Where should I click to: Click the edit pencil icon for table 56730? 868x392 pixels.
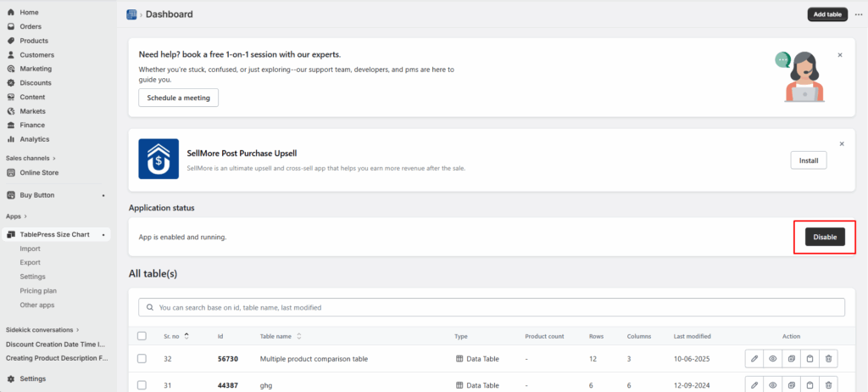(x=754, y=359)
